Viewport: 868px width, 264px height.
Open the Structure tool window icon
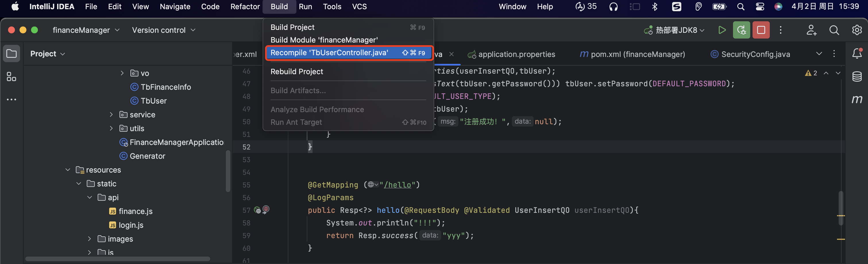click(x=11, y=76)
